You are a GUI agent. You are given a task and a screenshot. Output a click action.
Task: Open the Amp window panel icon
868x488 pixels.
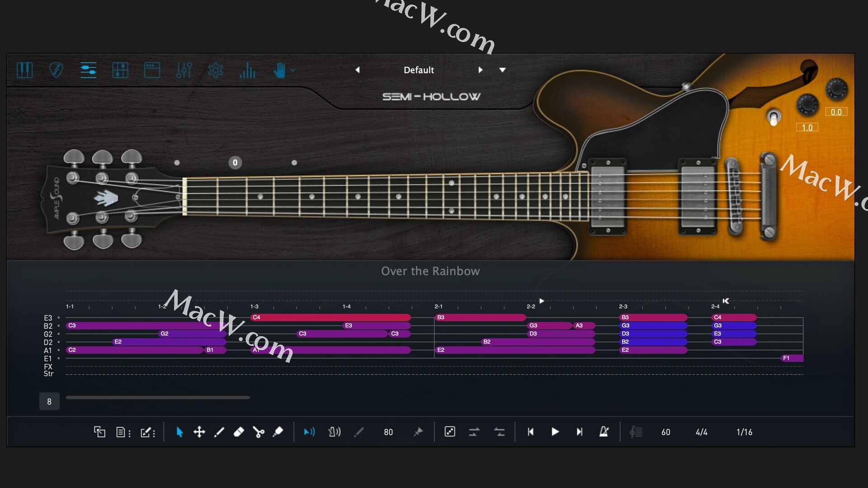152,70
